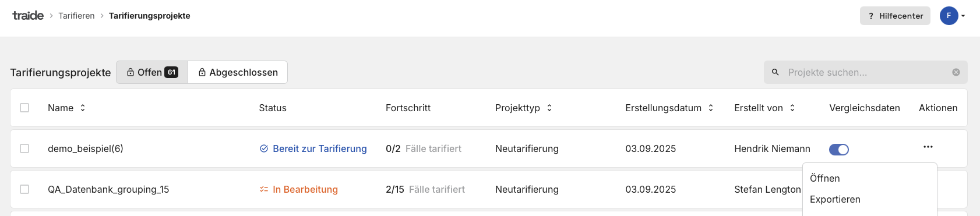Switch to the Abgeschlossen tab
This screenshot has width=980, height=216.
point(238,72)
